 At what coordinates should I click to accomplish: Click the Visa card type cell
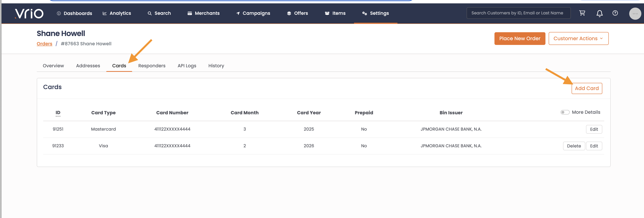103,146
